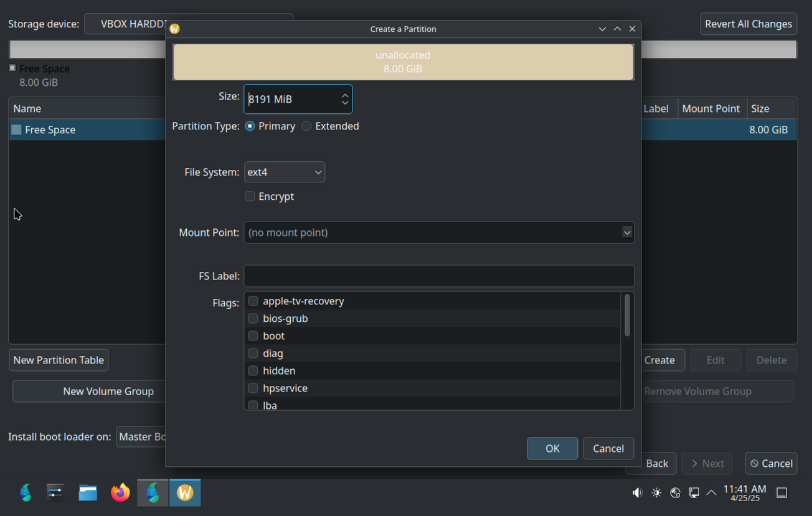Increase size with spinbox up arrow

(345, 95)
